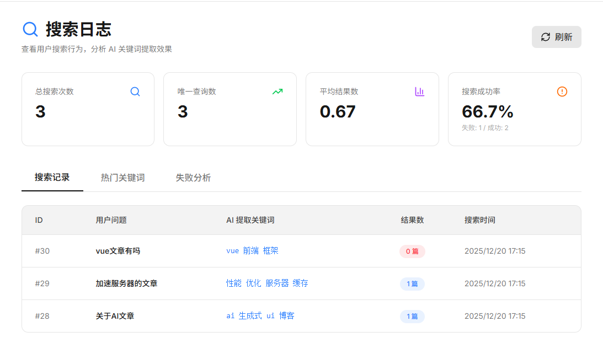Click the 1 篇 badge in row #29
This screenshot has height=364, width=603.
412,284
